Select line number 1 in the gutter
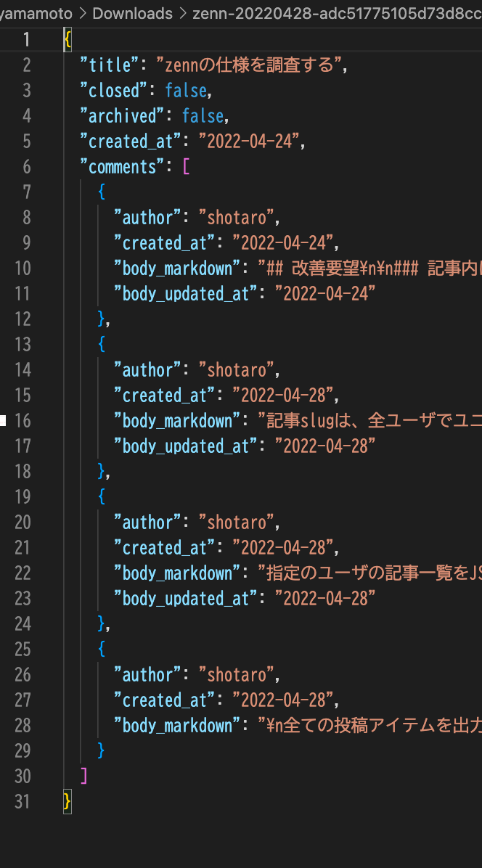 [x=27, y=40]
